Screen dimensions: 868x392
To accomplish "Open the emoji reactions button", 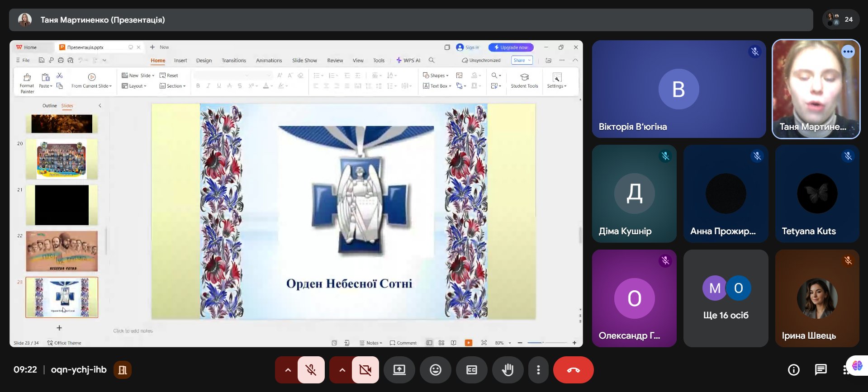I will [435, 370].
